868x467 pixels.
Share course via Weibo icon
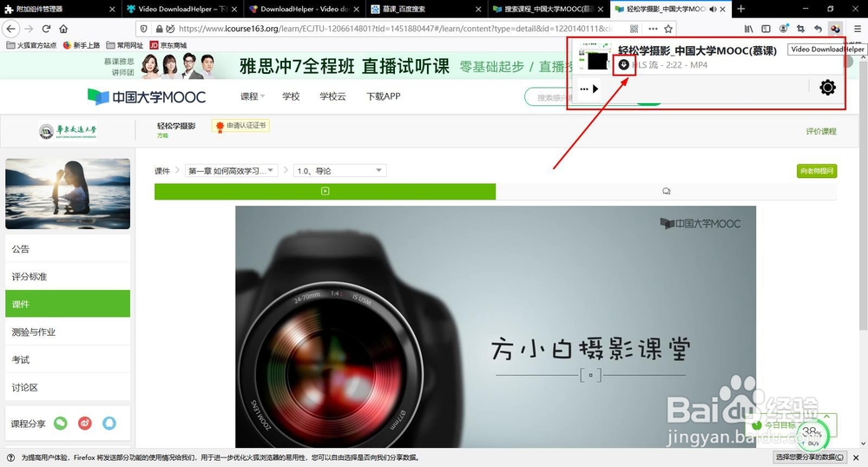(85, 424)
